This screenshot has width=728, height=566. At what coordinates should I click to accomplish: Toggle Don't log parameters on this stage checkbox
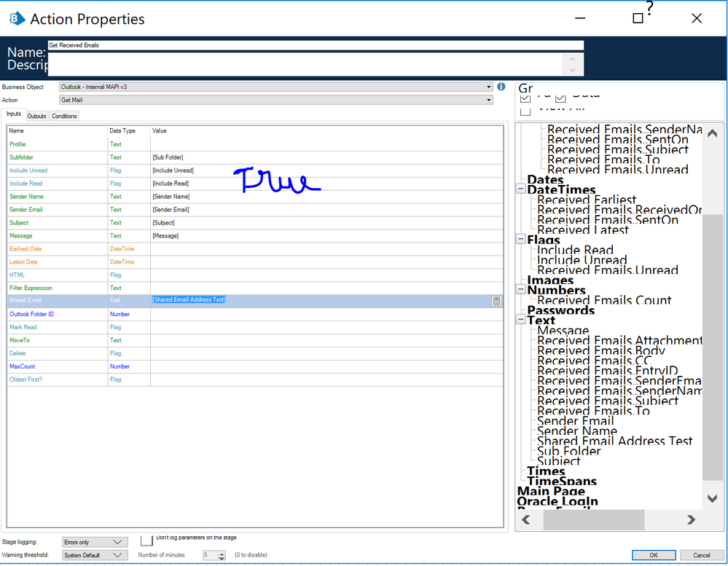(x=146, y=540)
